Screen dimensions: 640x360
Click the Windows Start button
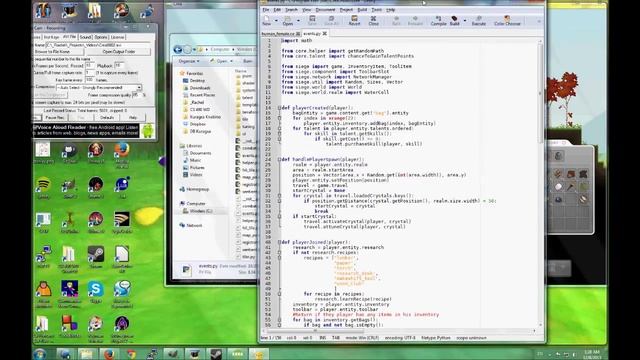(x=40, y=353)
